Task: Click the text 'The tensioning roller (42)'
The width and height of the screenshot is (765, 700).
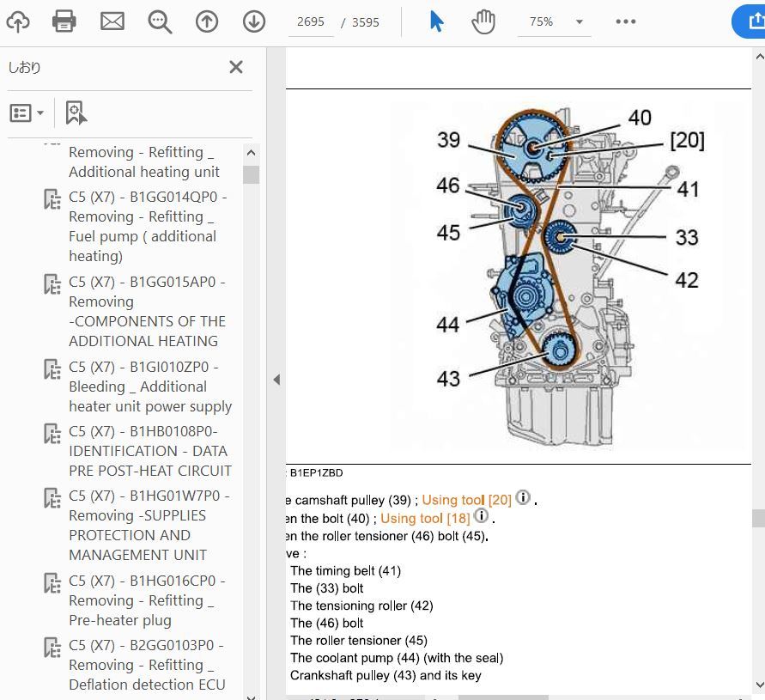Action: 361,606
